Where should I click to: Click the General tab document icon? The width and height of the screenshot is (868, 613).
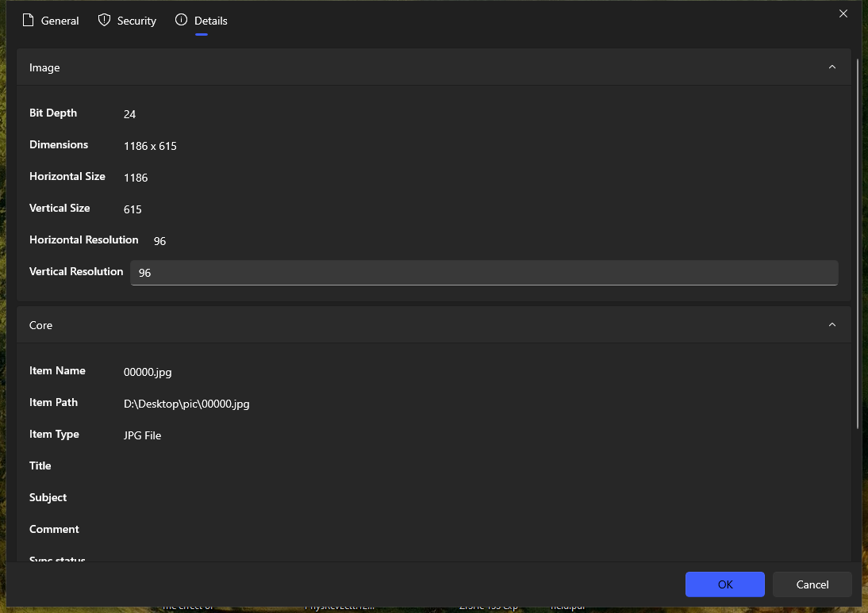coord(29,21)
